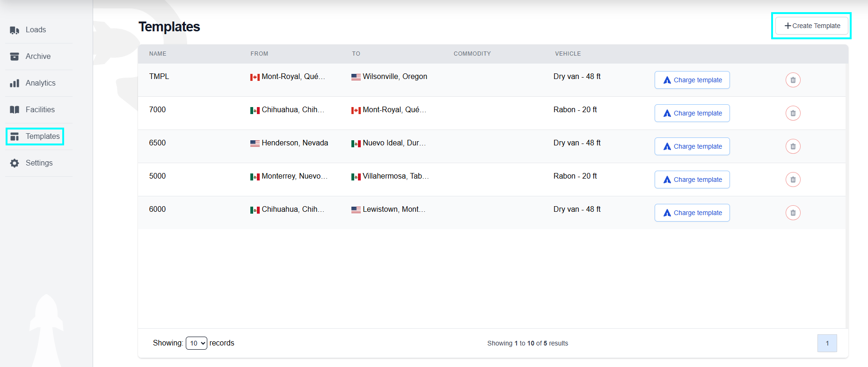Click Dry van - 48 ft in 6500 row

click(577, 143)
